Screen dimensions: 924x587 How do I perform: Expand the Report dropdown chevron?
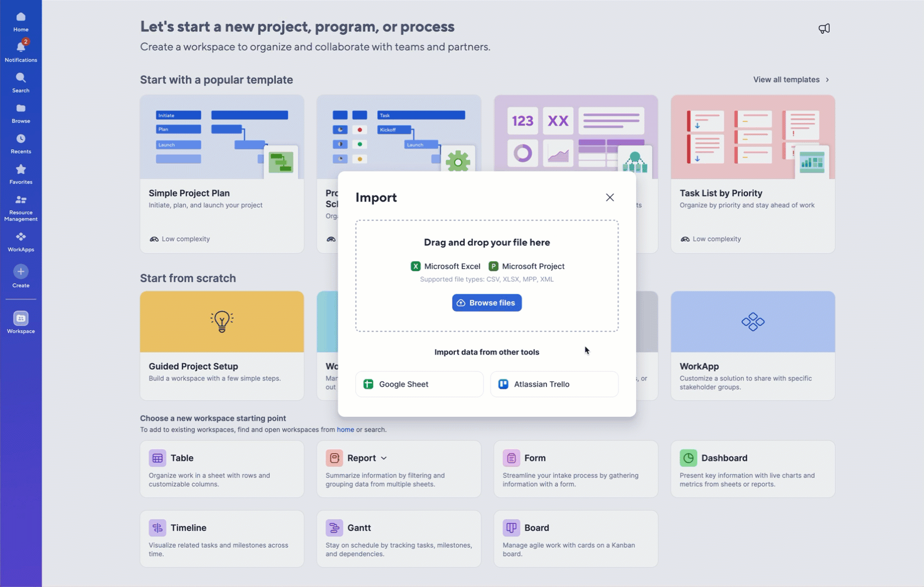coord(384,458)
